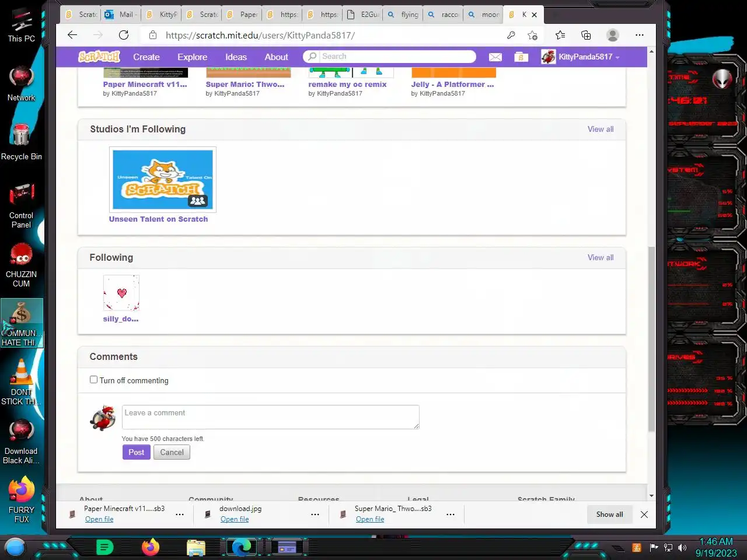Click the Unseen Talent studio thumbnail image
This screenshot has width=747, height=560.
(163, 179)
